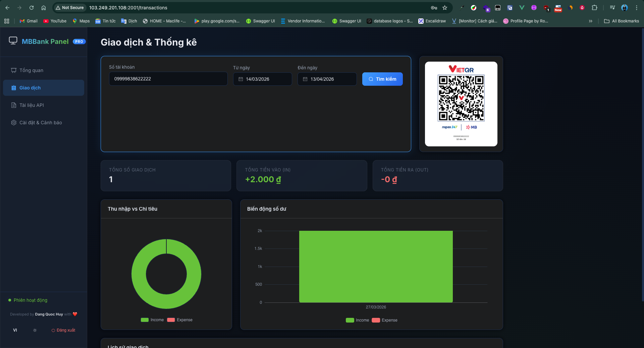Open the HOME - Maclife bookmark
The image size is (644, 348).
(x=164, y=21)
